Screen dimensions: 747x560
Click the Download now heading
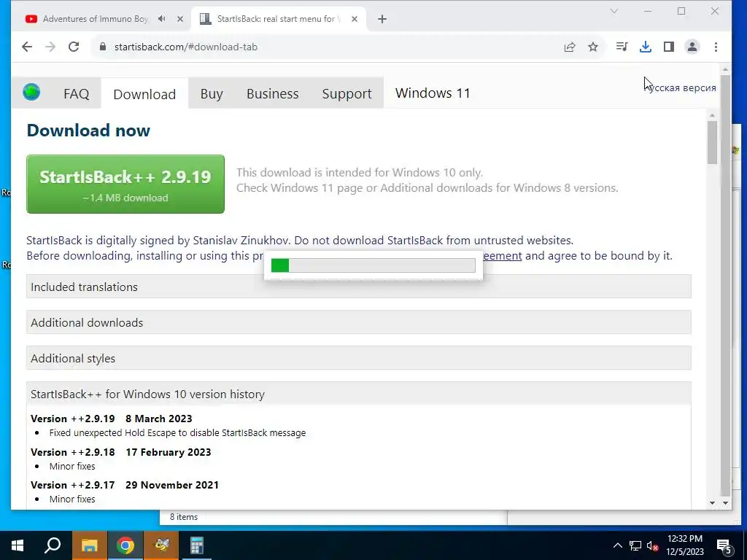pyautogui.click(x=88, y=130)
